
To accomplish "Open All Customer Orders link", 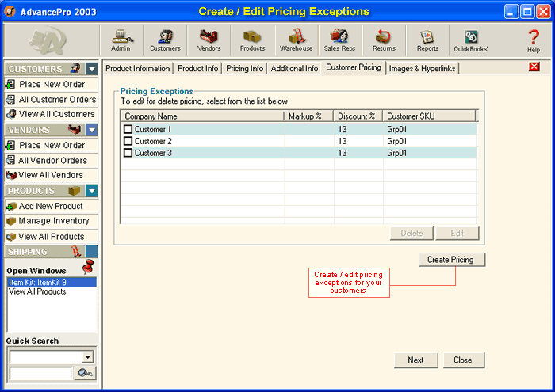I will 58,99.
